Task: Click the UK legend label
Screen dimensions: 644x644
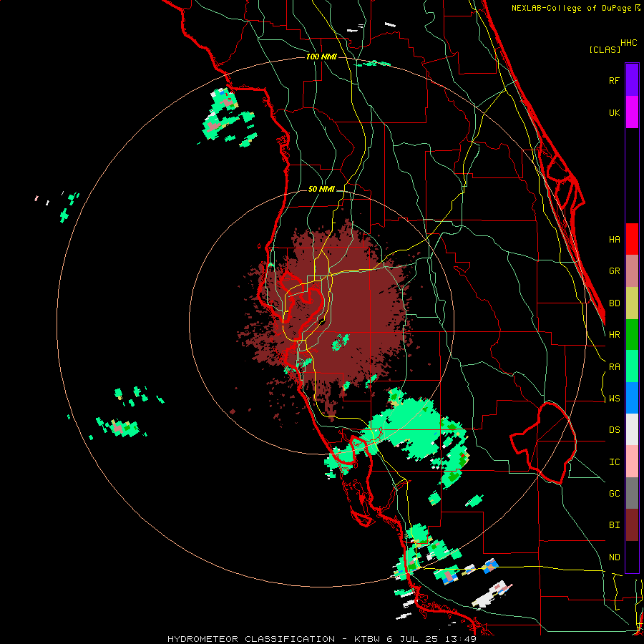Action: coord(614,112)
